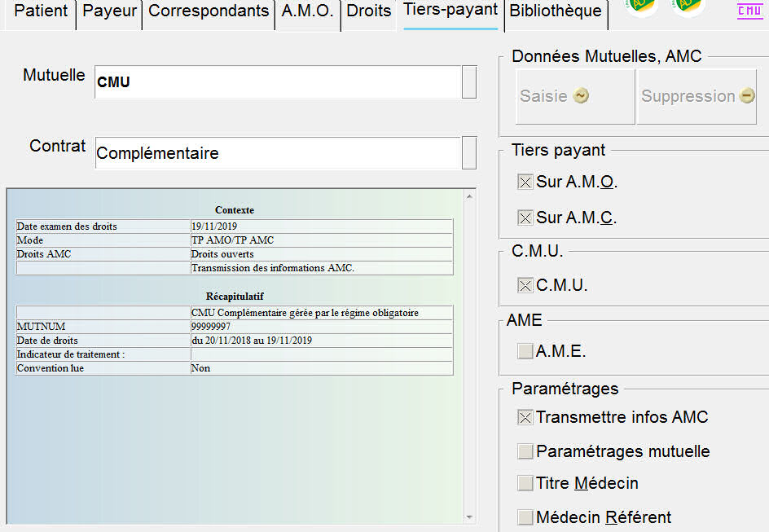Tick the Médecin Référent checkbox
Image resolution: width=769 pixels, height=532 pixels.
coord(525,517)
